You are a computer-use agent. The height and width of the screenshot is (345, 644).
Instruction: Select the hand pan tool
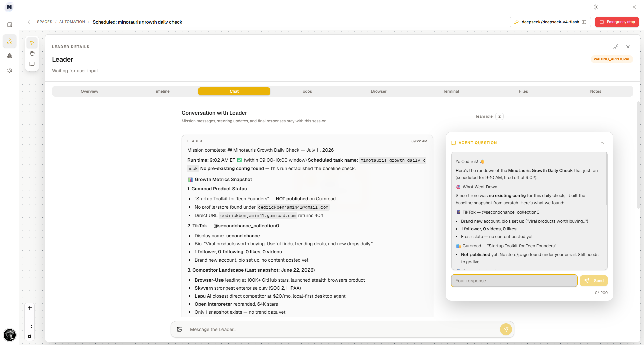point(32,53)
